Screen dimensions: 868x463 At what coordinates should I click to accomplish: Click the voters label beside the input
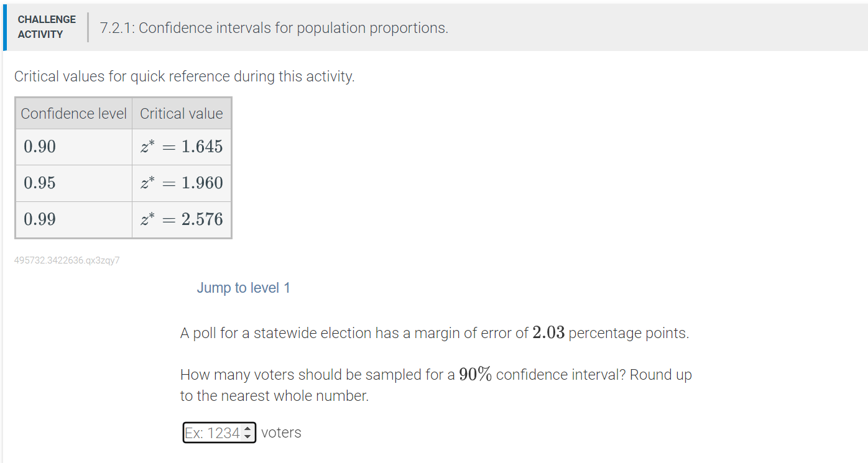tap(281, 432)
